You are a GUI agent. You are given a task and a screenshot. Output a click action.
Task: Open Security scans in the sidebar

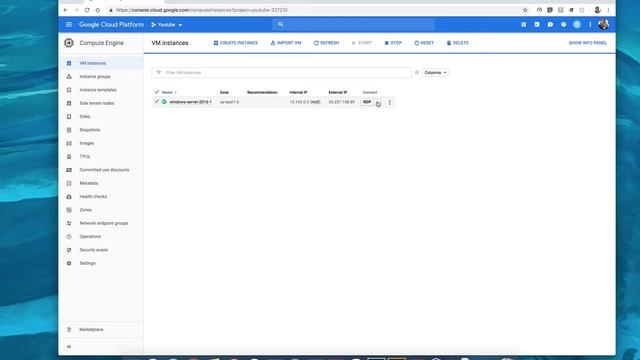(x=93, y=250)
